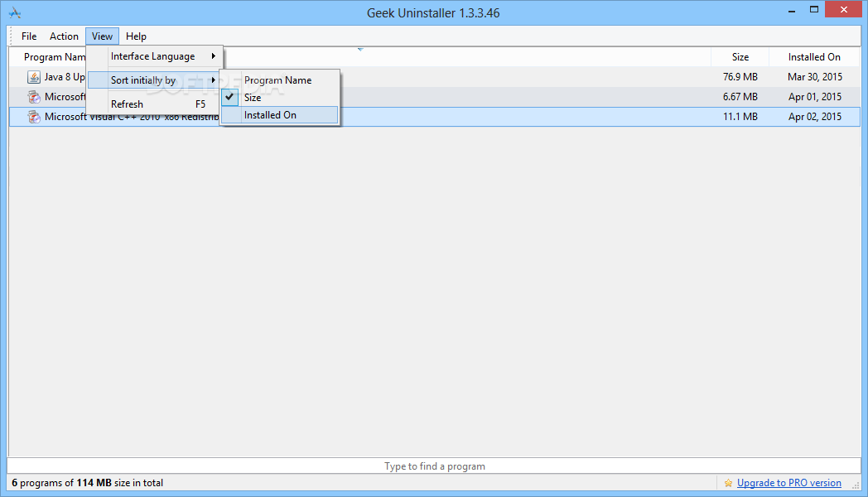Open the Upgrade to PRO version link
Viewport: 868px width, 497px height.
[788, 483]
